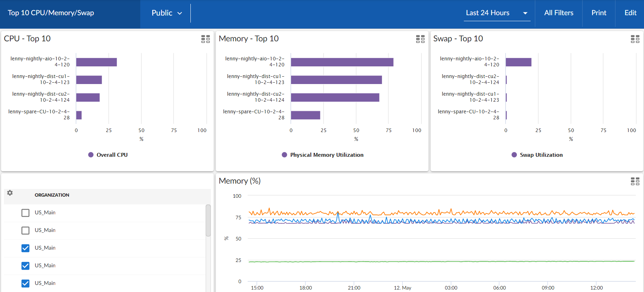Click the Edit button

click(x=630, y=13)
